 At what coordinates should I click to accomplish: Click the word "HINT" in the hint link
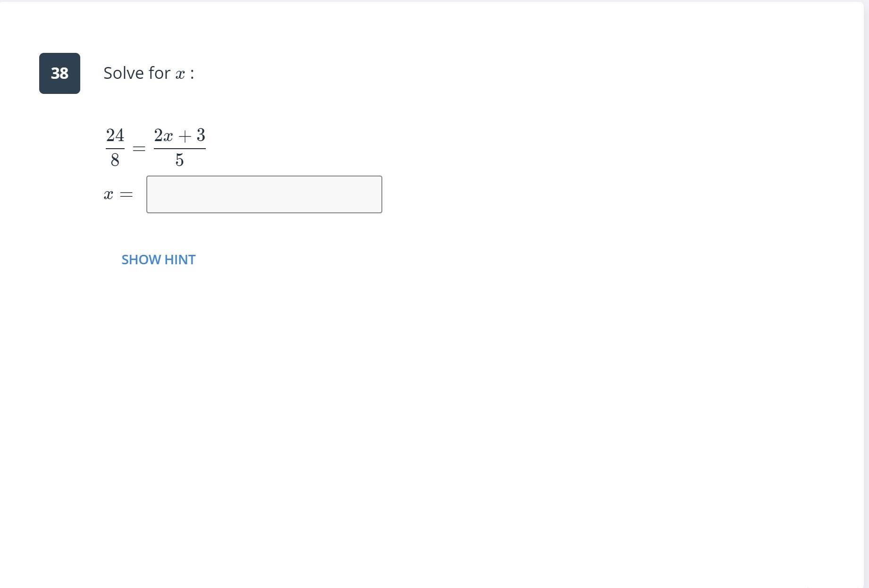180,260
